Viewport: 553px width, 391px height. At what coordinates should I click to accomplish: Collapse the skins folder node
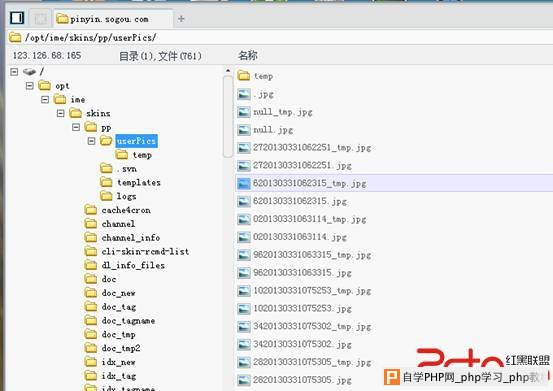pos(61,113)
